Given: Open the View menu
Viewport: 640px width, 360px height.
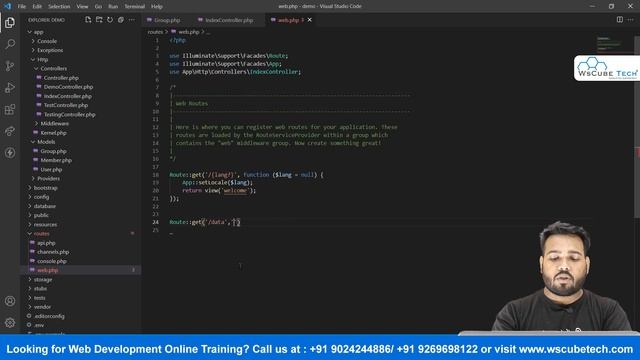Looking at the screenshot, I should tap(82, 7).
